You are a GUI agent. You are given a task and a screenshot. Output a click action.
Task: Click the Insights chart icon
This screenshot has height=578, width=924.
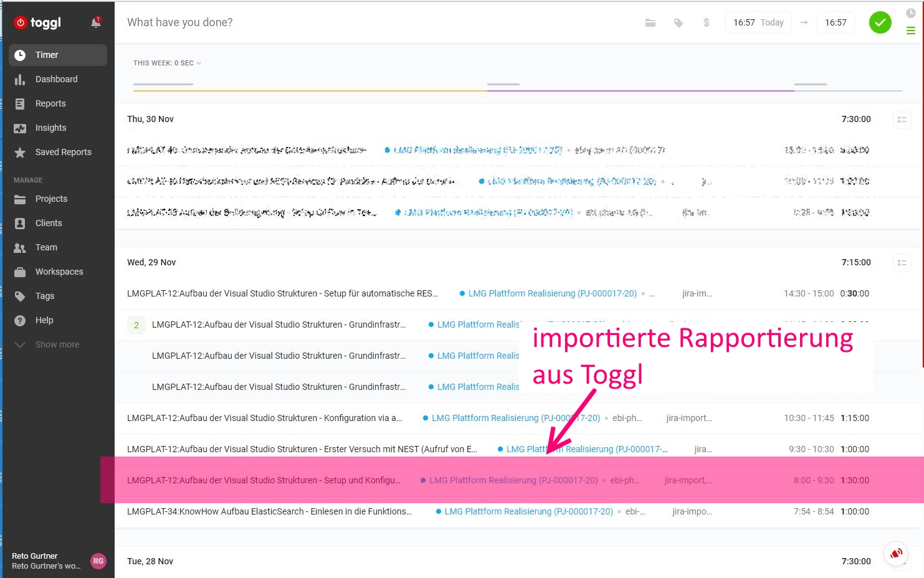pyautogui.click(x=20, y=128)
